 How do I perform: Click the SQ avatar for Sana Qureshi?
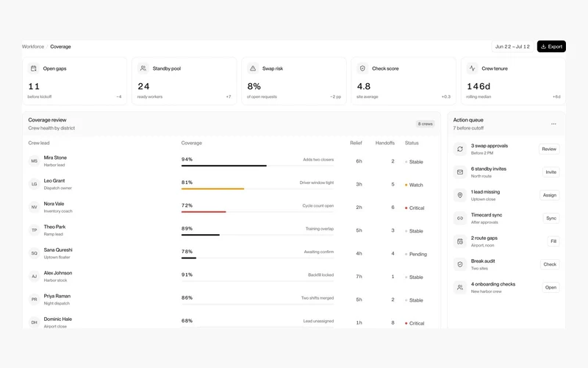click(x=34, y=253)
